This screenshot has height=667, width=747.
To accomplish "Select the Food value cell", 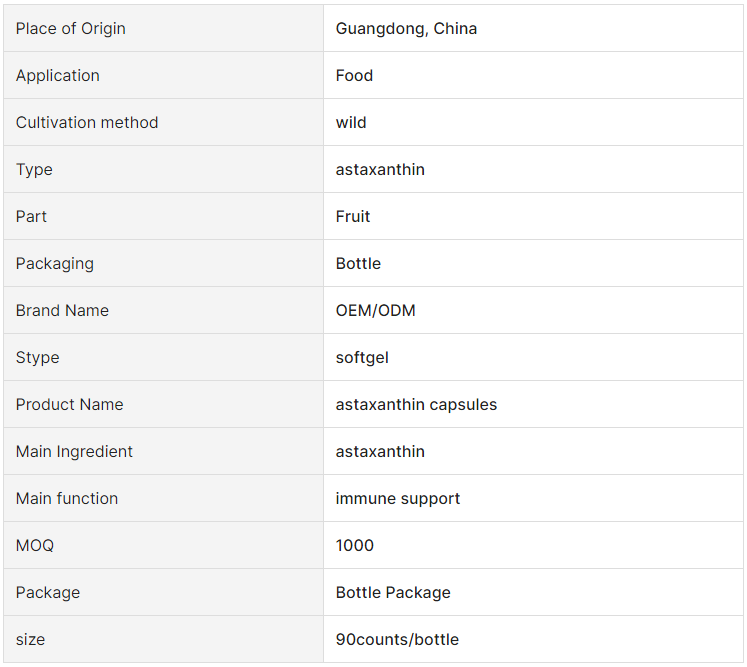I will (x=533, y=75).
